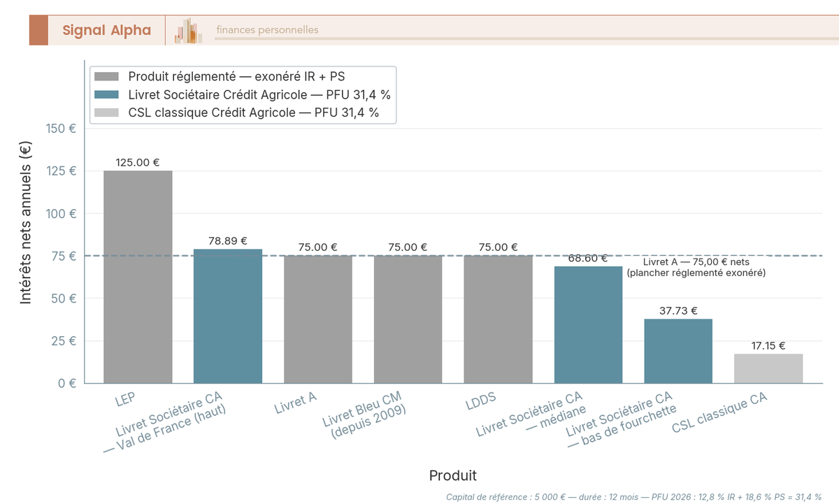The width and height of the screenshot is (839, 504).
Task: Click the Signal Alpha brand title
Action: pos(106,30)
